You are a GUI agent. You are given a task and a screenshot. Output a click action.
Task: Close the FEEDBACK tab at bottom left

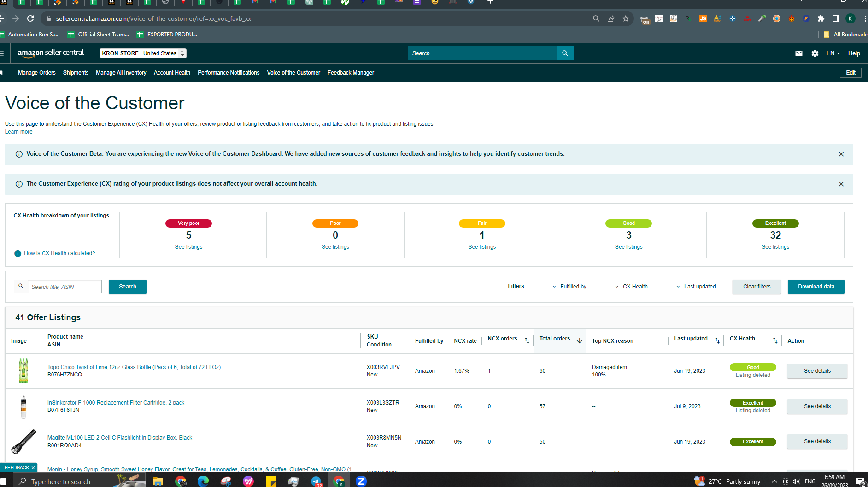pos(33,468)
